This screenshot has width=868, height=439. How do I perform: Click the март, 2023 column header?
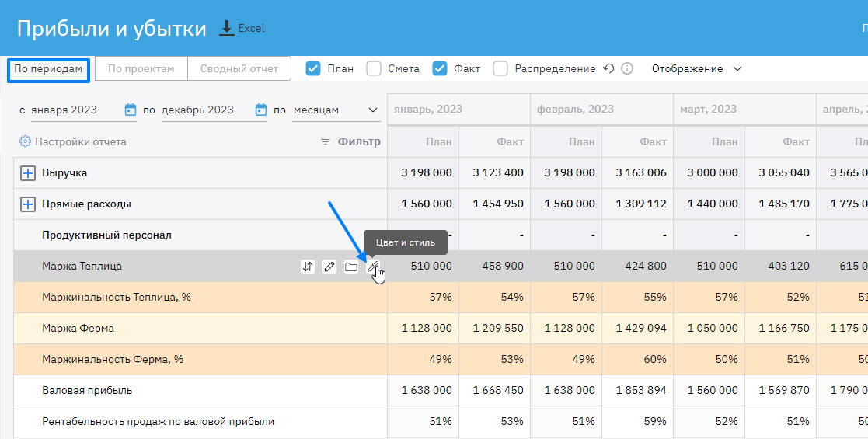tap(744, 109)
